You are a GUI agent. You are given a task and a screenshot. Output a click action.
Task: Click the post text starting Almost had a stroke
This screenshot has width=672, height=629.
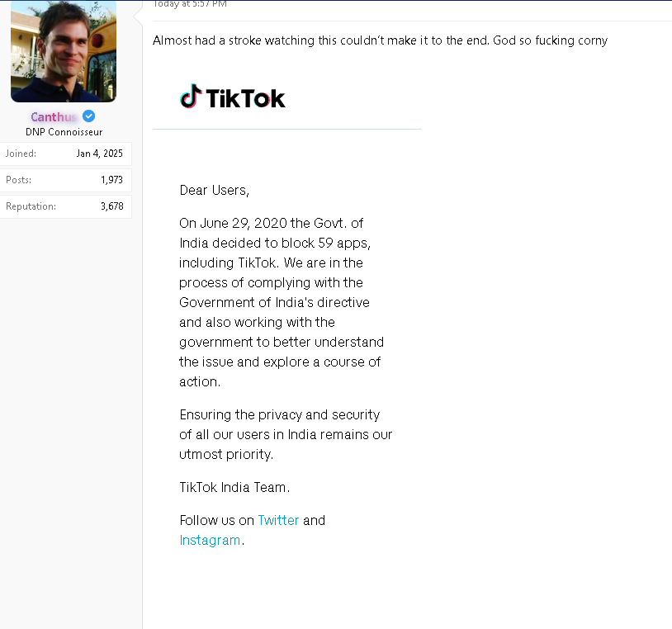coord(380,40)
